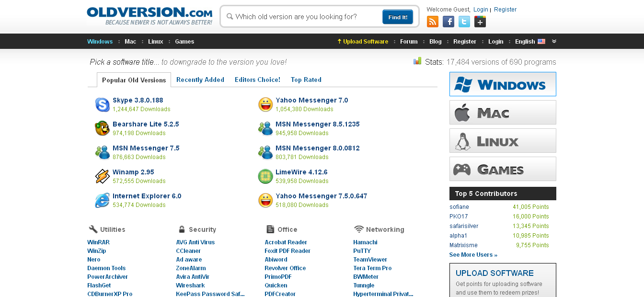
Task: Click the Yahoo Messenger 7.5.0.647 icon
Action: 265,200
